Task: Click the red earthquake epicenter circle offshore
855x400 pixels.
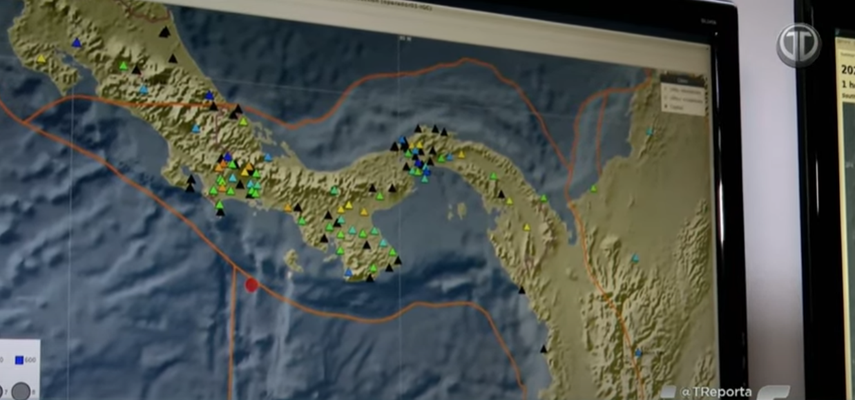Action: [251, 284]
